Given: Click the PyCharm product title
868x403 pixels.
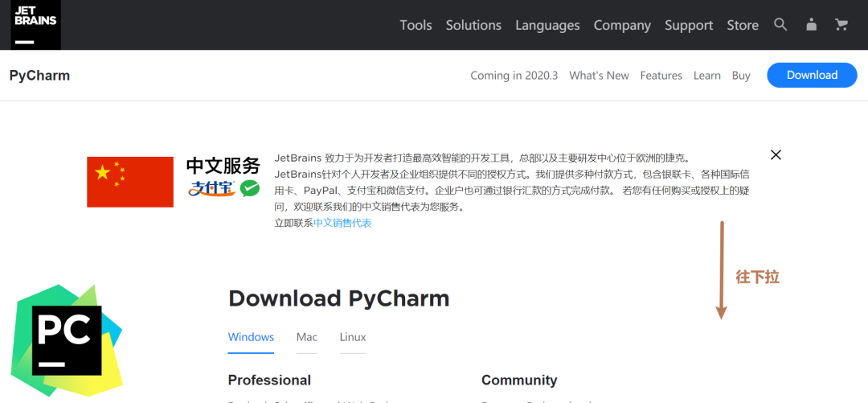Looking at the screenshot, I should coord(40,76).
